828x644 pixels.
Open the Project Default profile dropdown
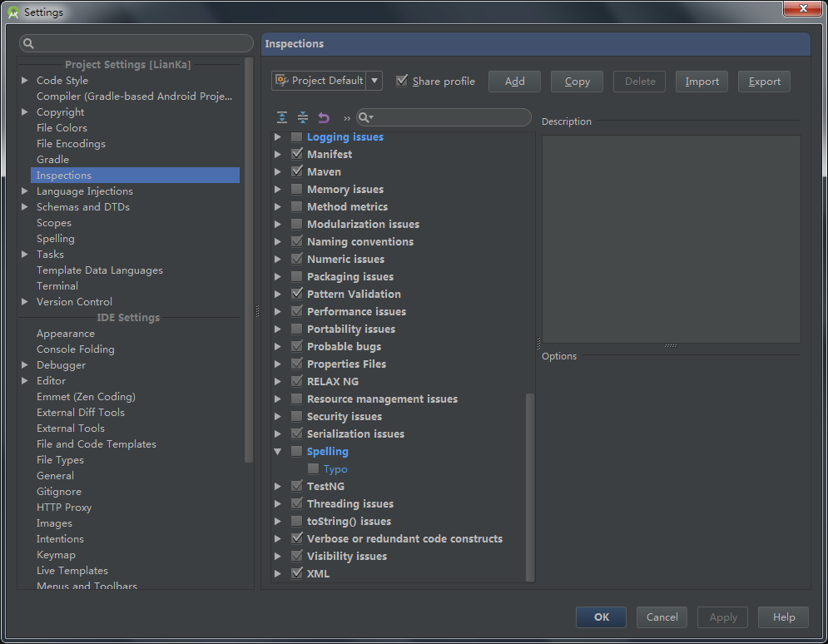click(x=374, y=81)
